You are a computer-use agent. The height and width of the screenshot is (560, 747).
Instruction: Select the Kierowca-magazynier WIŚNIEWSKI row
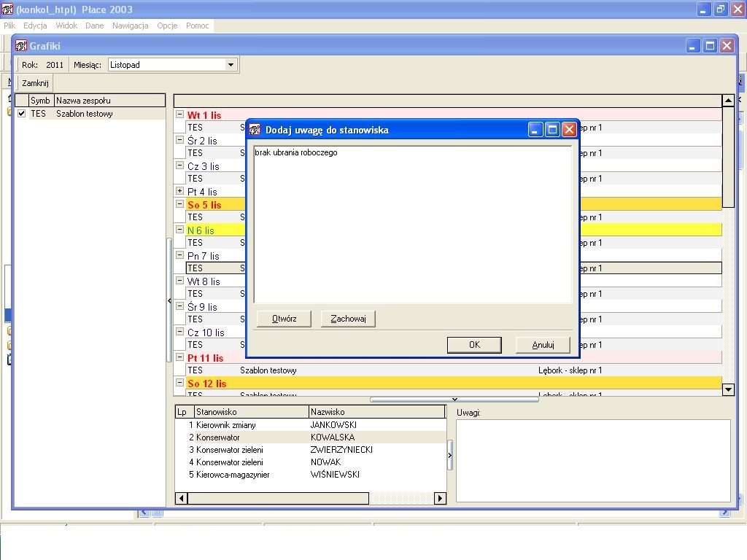point(310,474)
